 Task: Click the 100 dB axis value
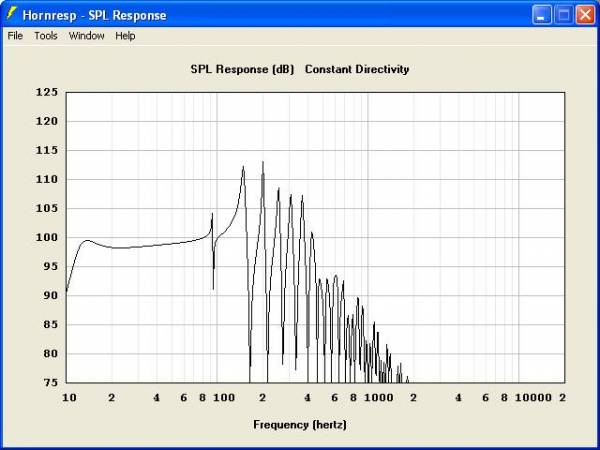[x=47, y=238]
